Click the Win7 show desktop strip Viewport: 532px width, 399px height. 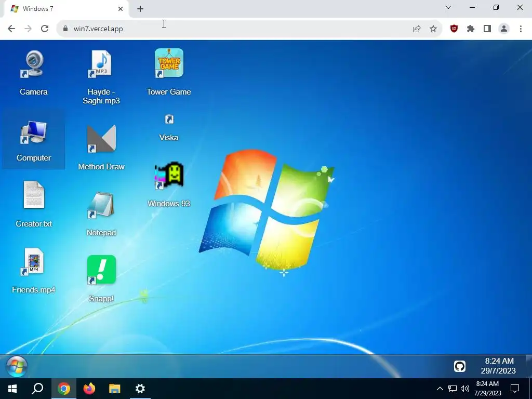pyautogui.click(x=528, y=366)
